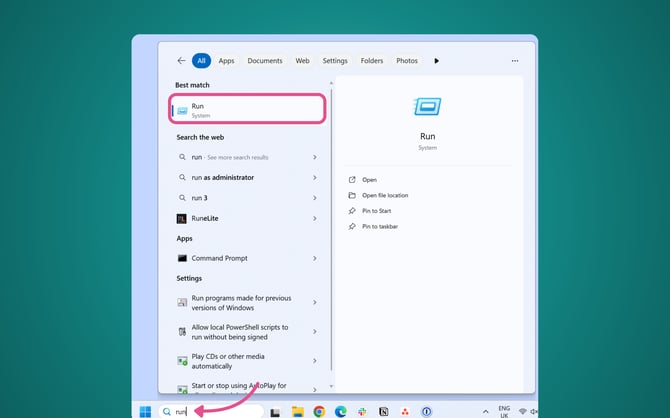Open File Explorer from the taskbar

[x=297, y=411]
